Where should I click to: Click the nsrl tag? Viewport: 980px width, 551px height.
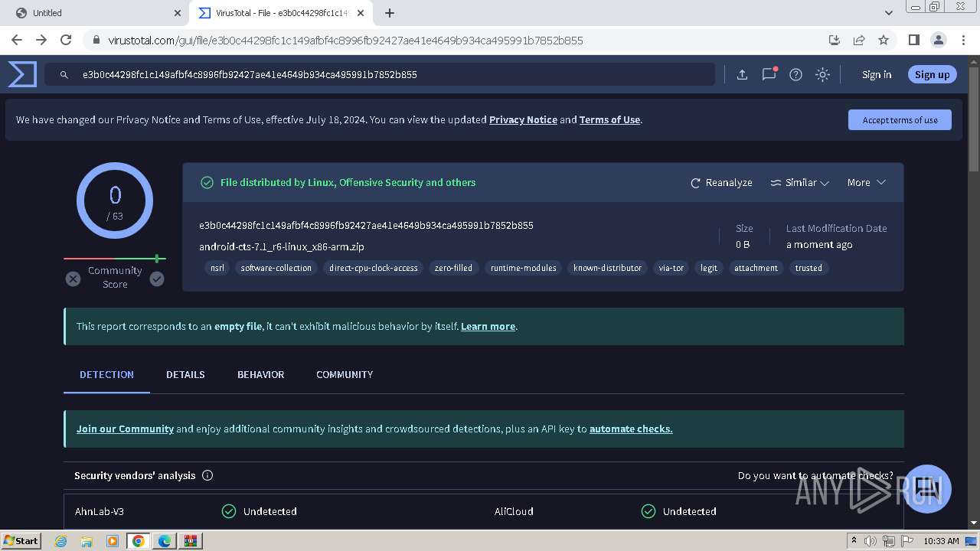pyautogui.click(x=217, y=268)
